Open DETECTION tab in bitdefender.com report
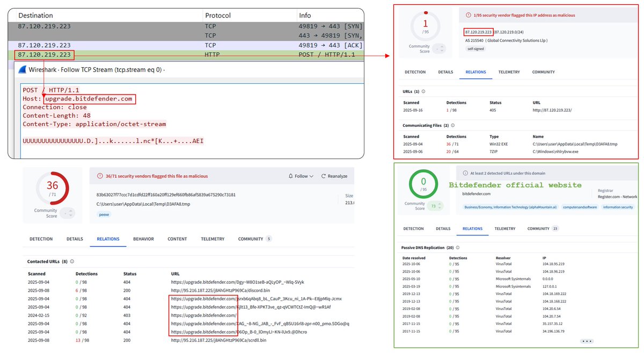 [x=413, y=229]
